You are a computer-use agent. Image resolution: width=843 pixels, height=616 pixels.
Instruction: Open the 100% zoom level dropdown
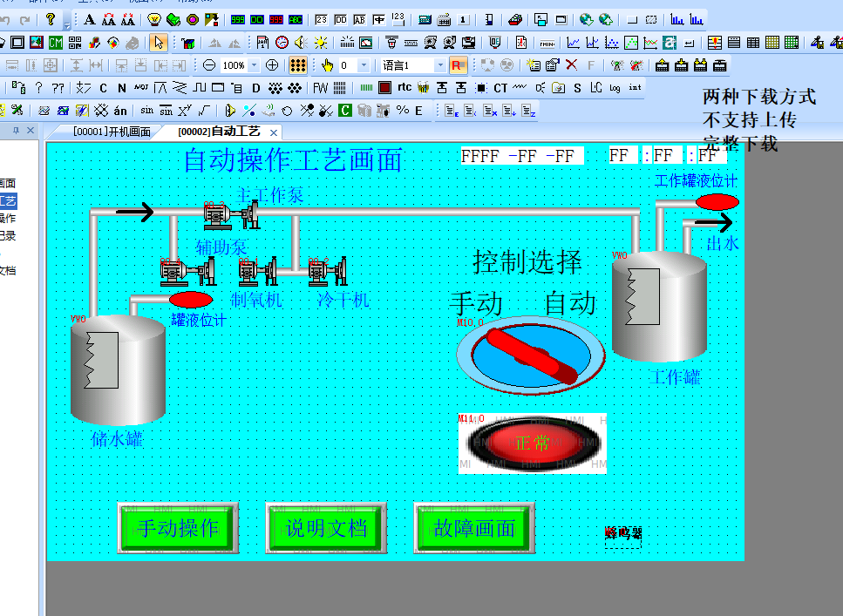[254, 65]
